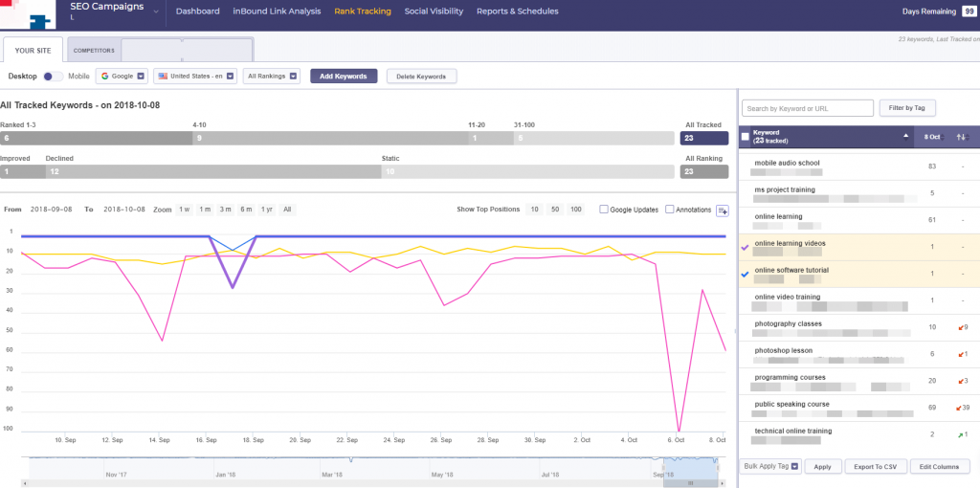Screen dimensions: 980x488
Task: Open Reports & Schedules
Action: tap(518, 11)
